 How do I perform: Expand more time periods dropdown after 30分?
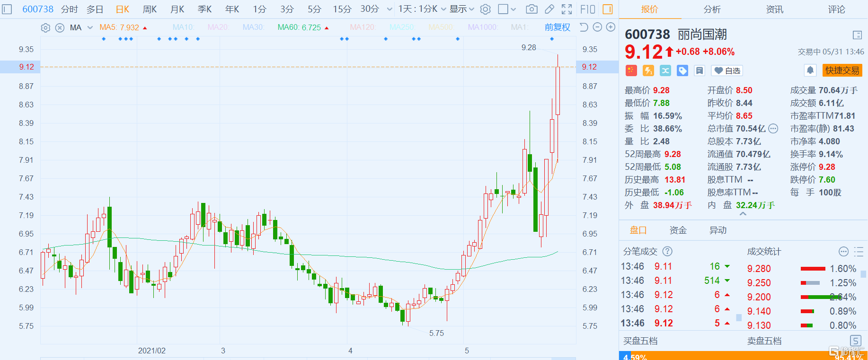point(390,9)
